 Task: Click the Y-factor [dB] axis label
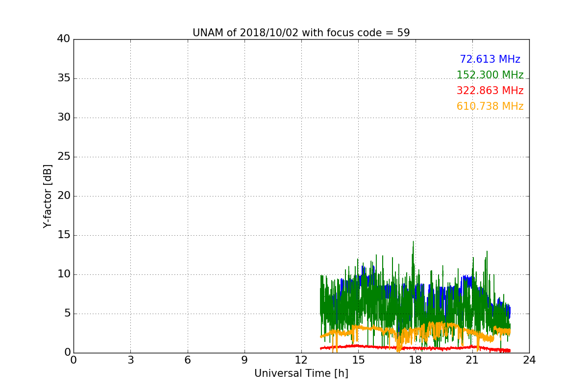pyautogui.click(x=48, y=196)
